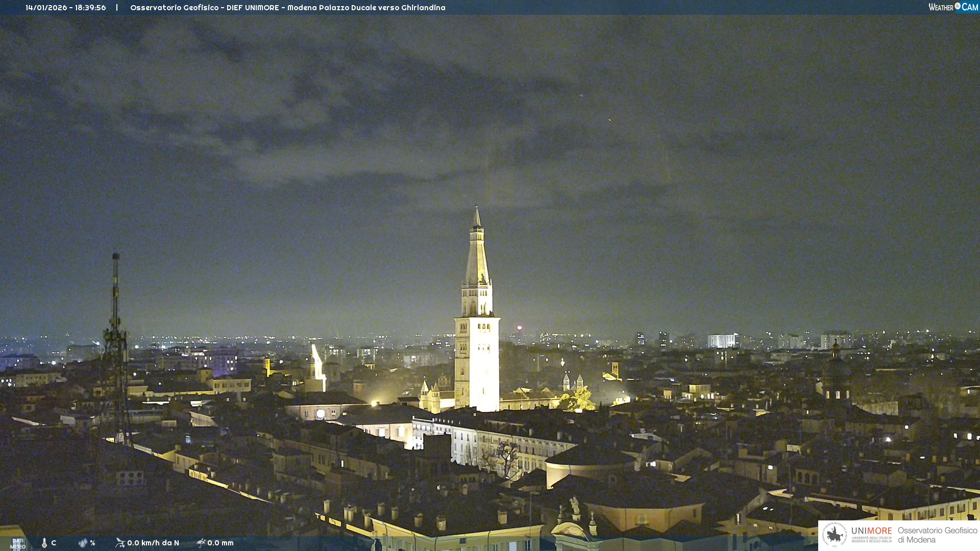Click the DATI METEO icon
Viewport: 980px width, 551px height.
[17, 543]
